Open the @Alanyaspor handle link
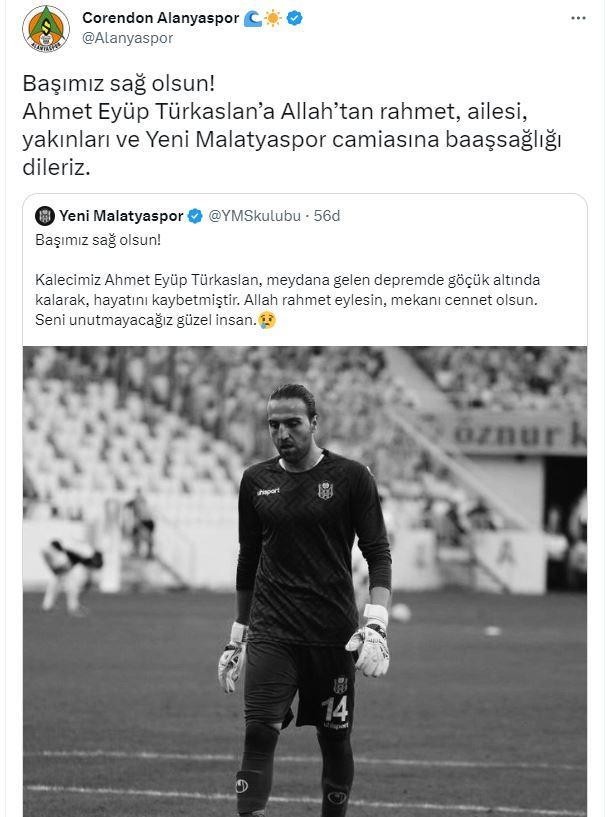This screenshot has height=817, width=605. (x=128, y=38)
